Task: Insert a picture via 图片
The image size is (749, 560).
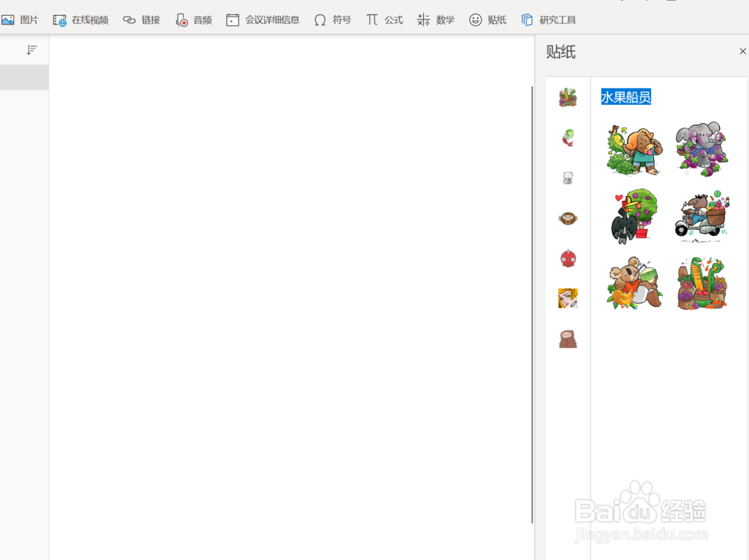Action: pyautogui.click(x=20, y=20)
